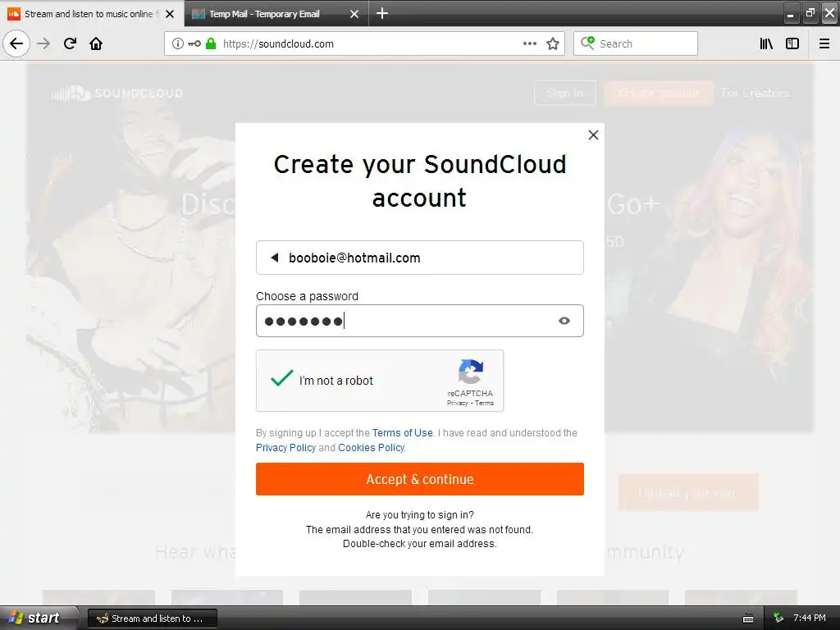Open the Firefox hamburger menu
The width and height of the screenshot is (840, 630).
[x=824, y=44]
